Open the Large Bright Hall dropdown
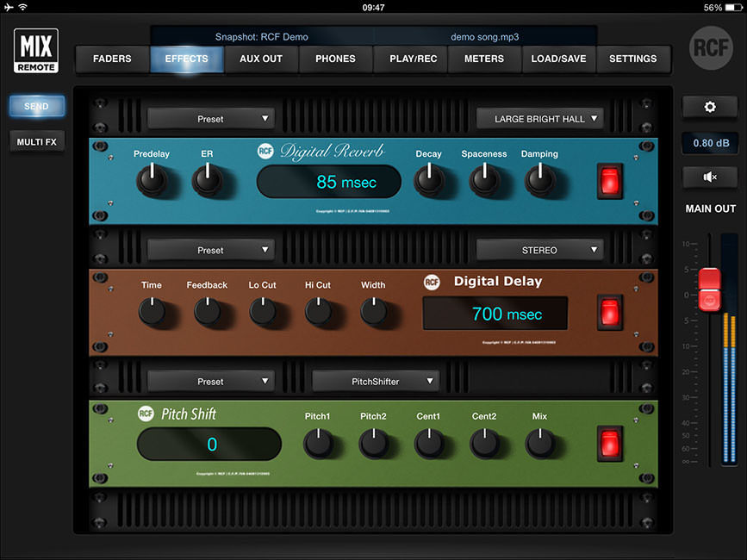Image resolution: width=747 pixels, height=560 pixels. 539,119
